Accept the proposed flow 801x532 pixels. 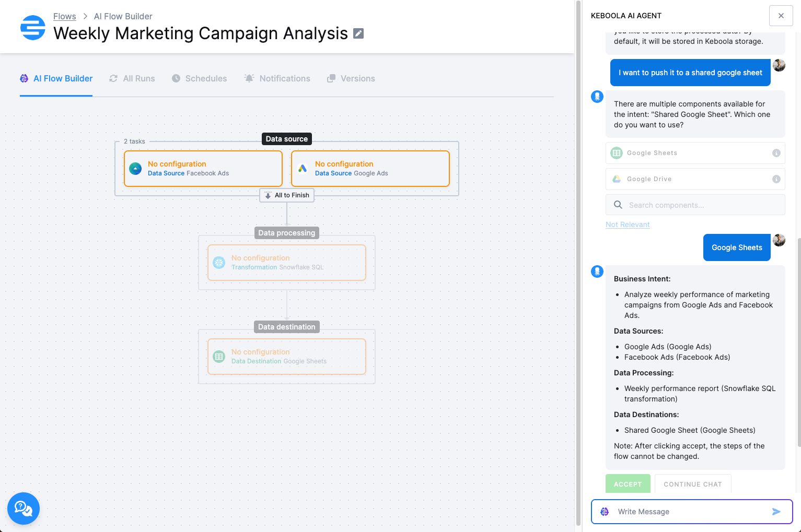click(628, 484)
